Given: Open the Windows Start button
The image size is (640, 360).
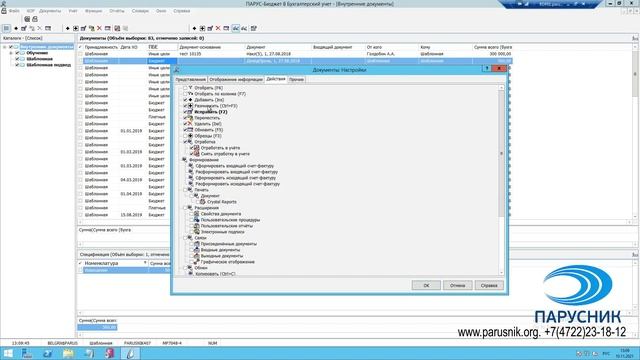Looking at the screenshot, I should coord(8,353).
